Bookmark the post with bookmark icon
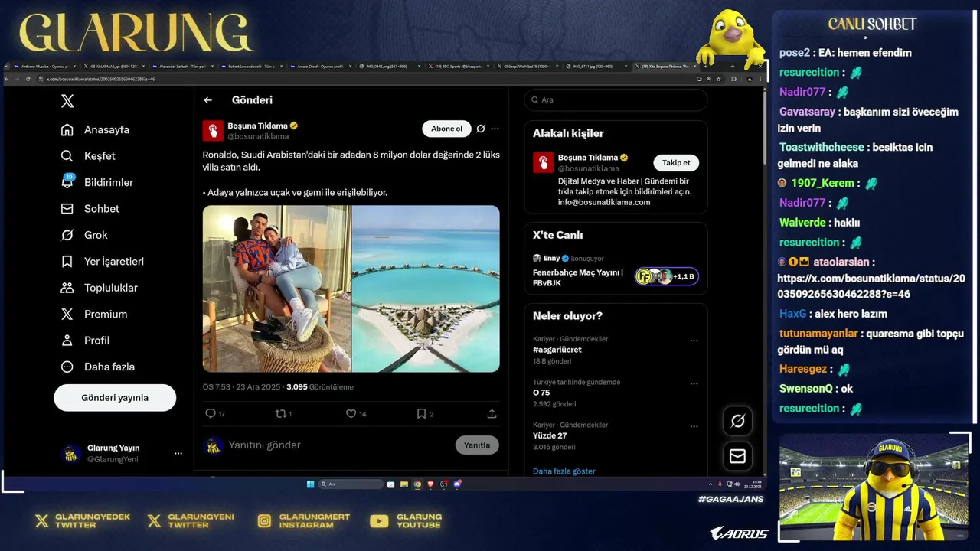 coord(422,413)
